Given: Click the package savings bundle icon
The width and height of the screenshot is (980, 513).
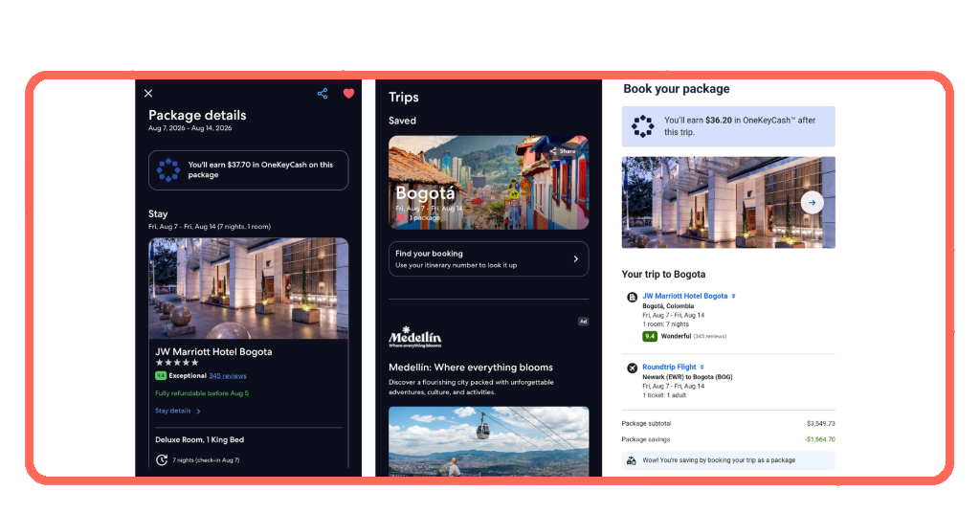Looking at the screenshot, I should (632, 460).
